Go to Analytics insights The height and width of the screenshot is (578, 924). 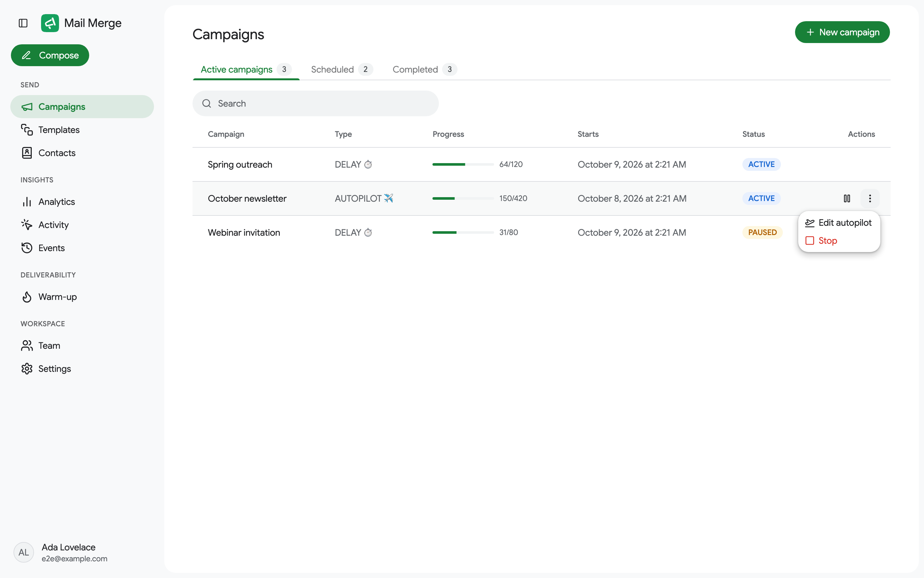(82, 202)
